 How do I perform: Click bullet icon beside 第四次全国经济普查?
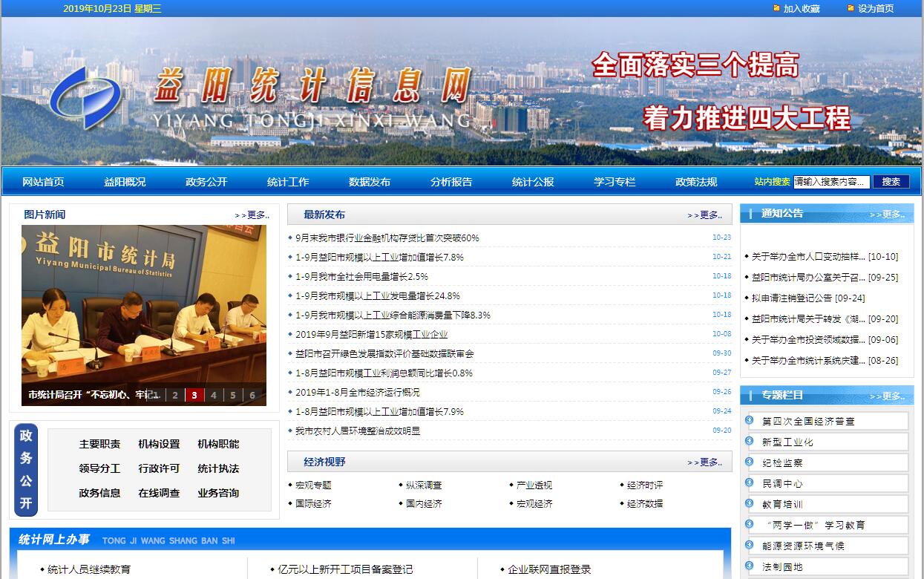(x=749, y=421)
